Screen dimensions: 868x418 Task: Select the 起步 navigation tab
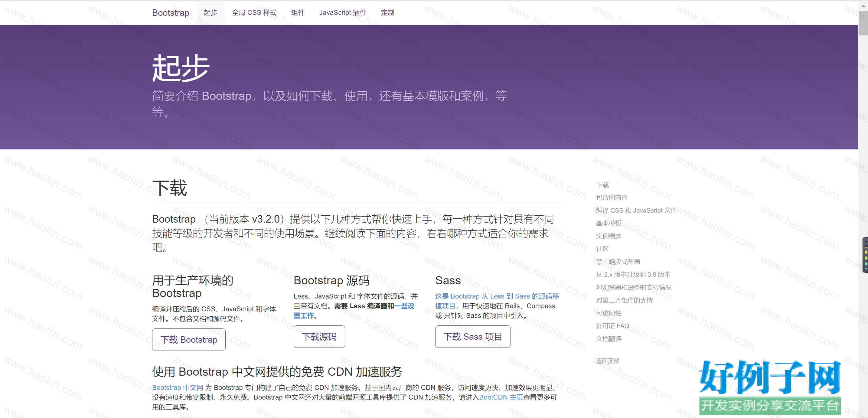pos(210,12)
